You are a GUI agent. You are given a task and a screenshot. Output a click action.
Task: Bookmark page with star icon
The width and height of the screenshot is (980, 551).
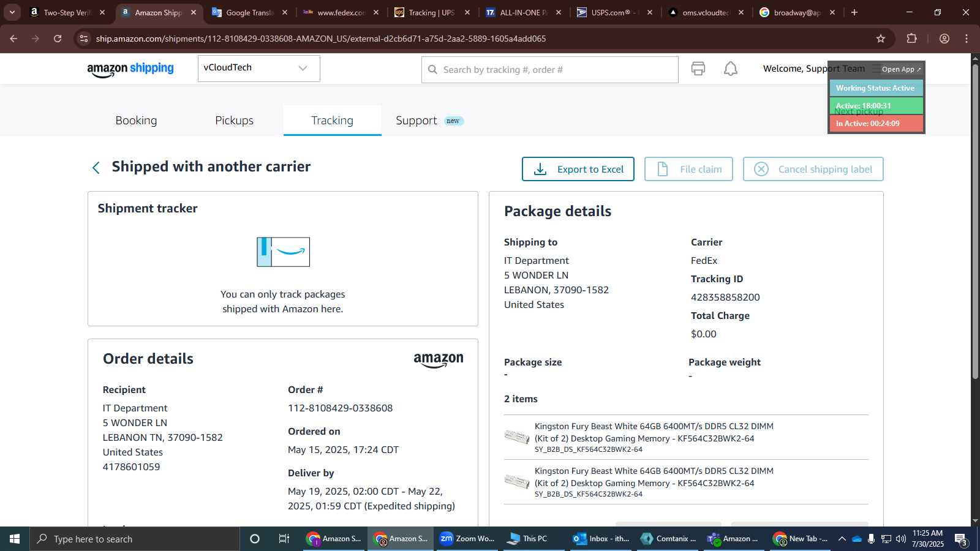(x=881, y=39)
